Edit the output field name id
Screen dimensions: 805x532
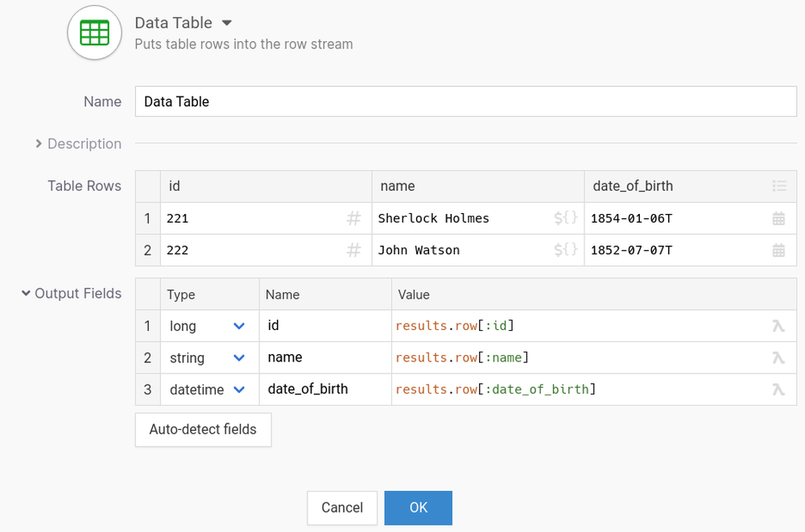[325, 326]
